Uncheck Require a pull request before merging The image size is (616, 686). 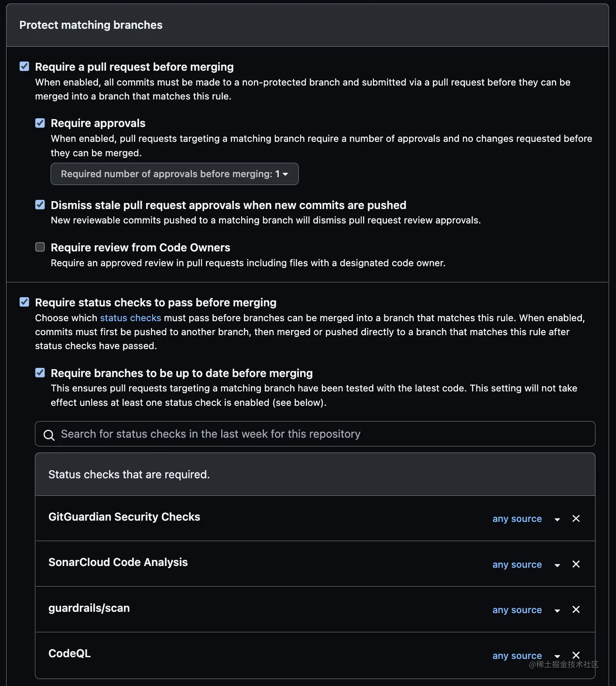pos(24,66)
